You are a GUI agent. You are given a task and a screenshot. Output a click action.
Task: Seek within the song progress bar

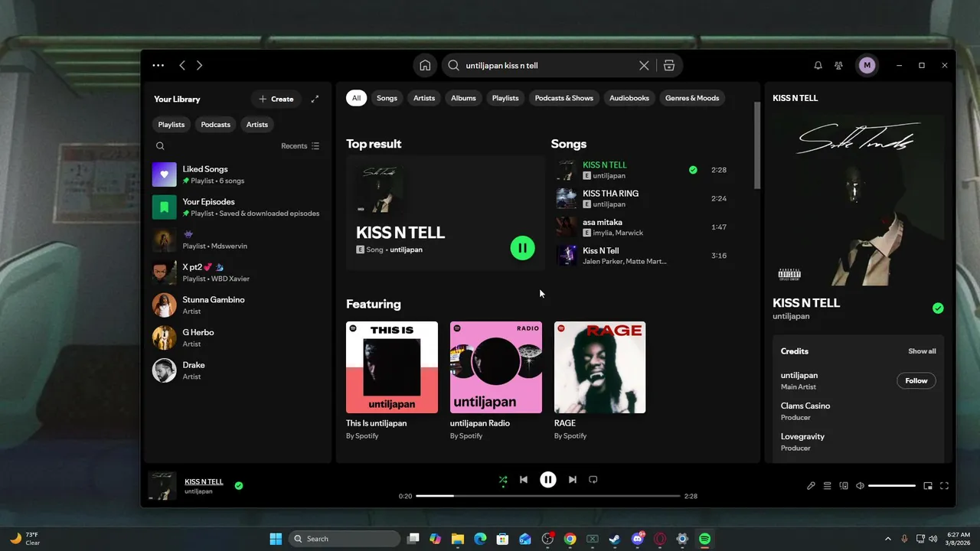[548, 496]
